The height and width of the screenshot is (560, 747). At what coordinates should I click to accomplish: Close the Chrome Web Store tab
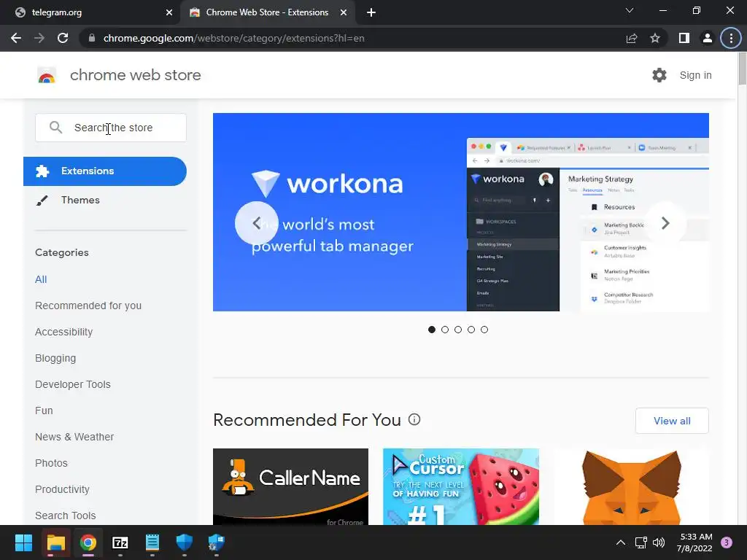[x=344, y=12]
